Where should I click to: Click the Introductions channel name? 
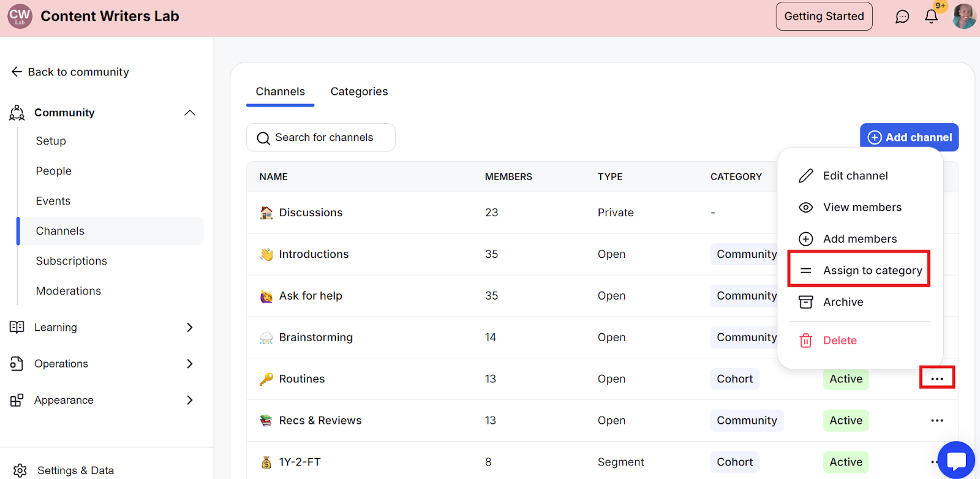314,254
